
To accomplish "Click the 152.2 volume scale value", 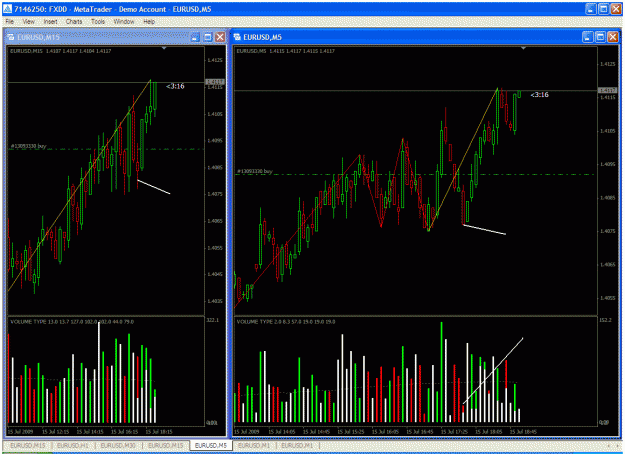I will click(605, 320).
